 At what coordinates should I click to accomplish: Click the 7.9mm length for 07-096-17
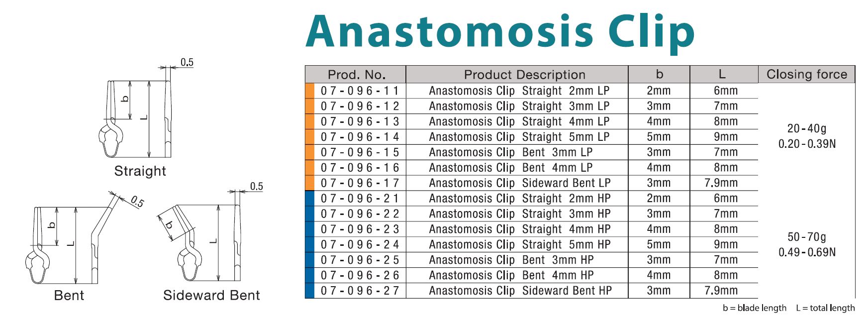tap(721, 183)
